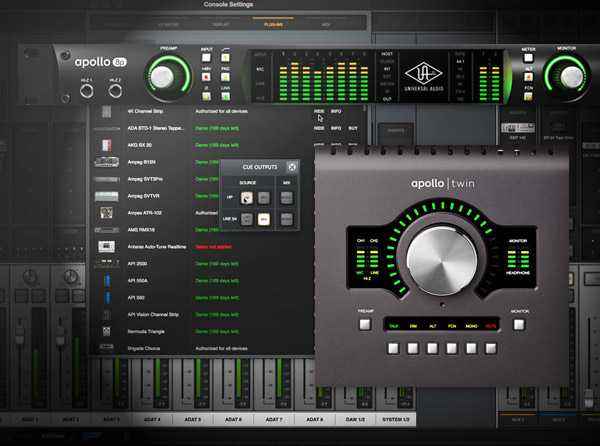Select the API 2500 plug-in icon
Screen dimensions: 600x446
[106, 262]
